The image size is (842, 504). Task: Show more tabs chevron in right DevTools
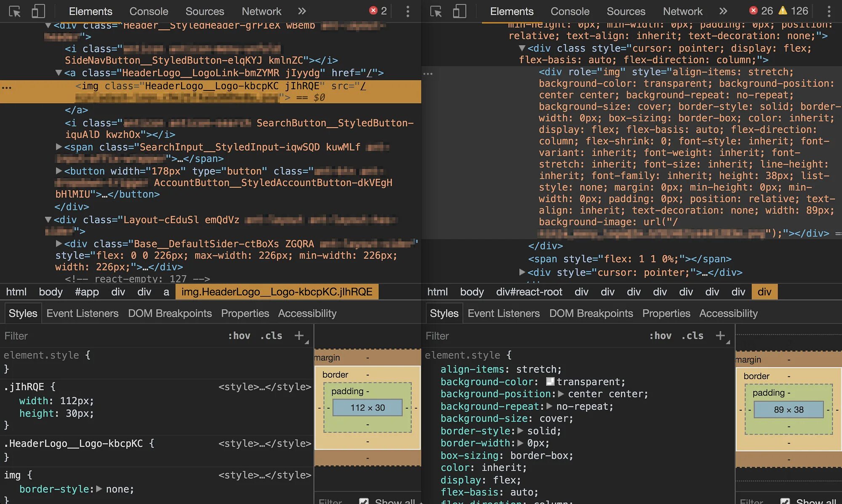click(723, 11)
